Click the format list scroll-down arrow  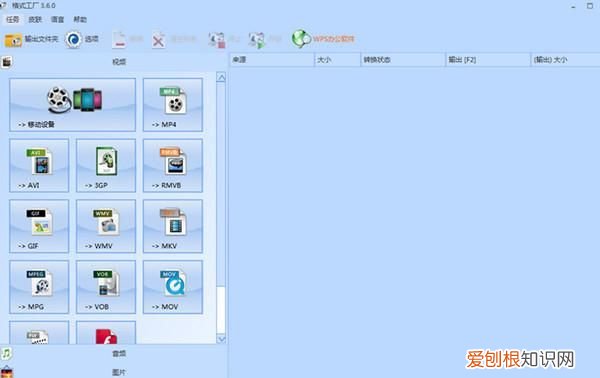coord(221,339)
